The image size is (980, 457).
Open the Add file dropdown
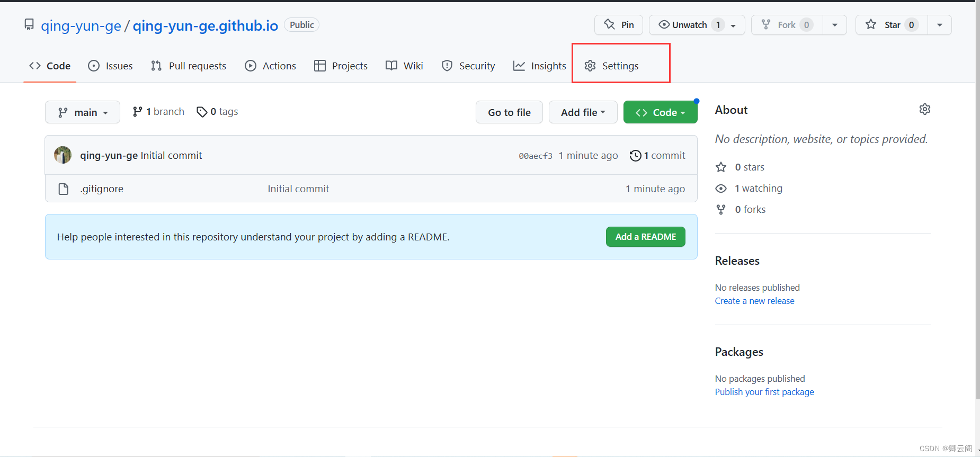(x=583, y=112)
